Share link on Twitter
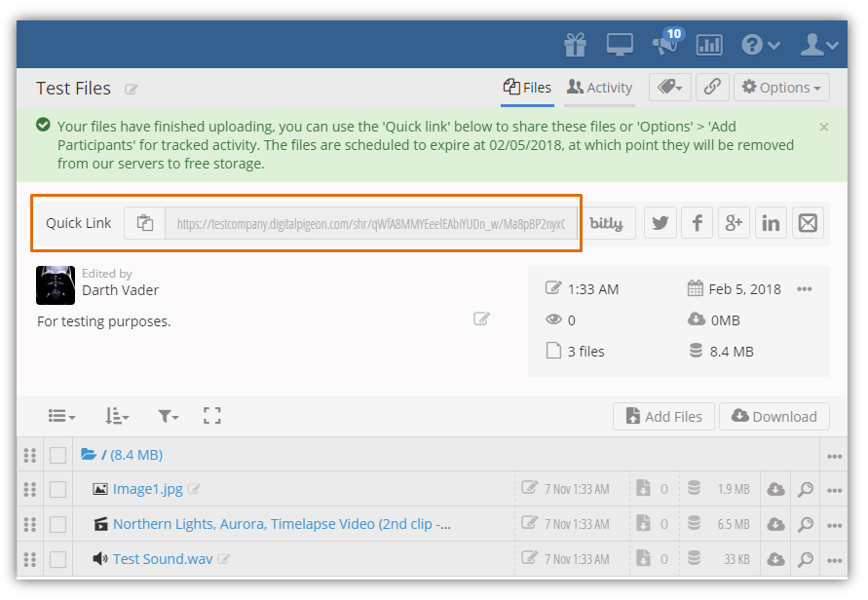Viewport: 868px width, 600px height. pos(660,223)
